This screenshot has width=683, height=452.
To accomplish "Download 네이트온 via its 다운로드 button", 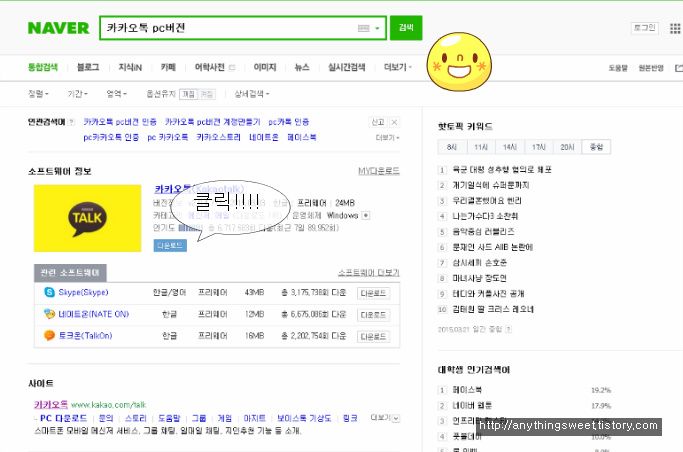I will [373, 315].
